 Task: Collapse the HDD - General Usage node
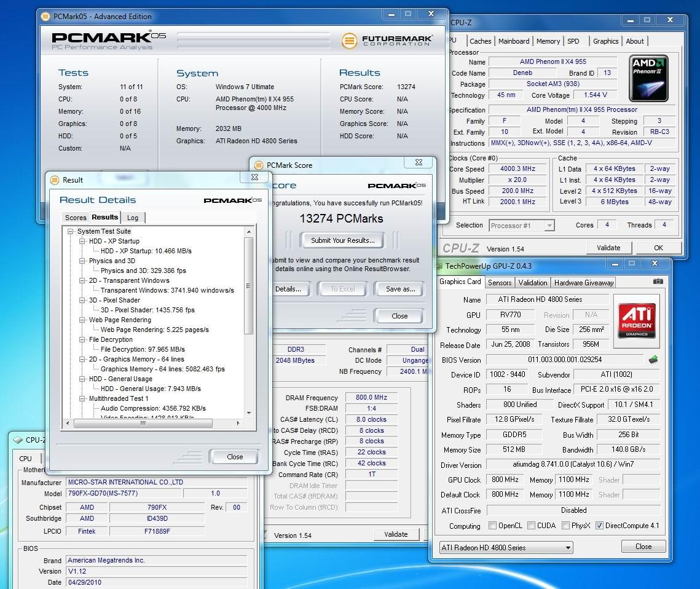tap(82, 379)
